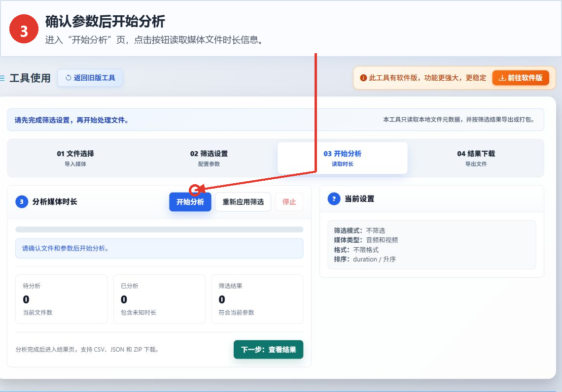Click the text 分析完成后进入结果页，支持 CSV、JSON 和 ZIP 下载。
Image resolution: width=562 pixels, height=392 pixels.
(x=87, y=349)
